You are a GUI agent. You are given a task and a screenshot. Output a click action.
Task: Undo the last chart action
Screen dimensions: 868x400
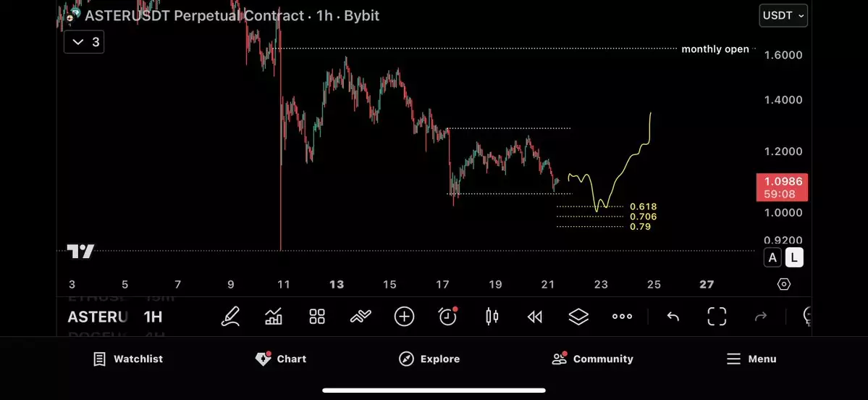(x=673, y=317)
